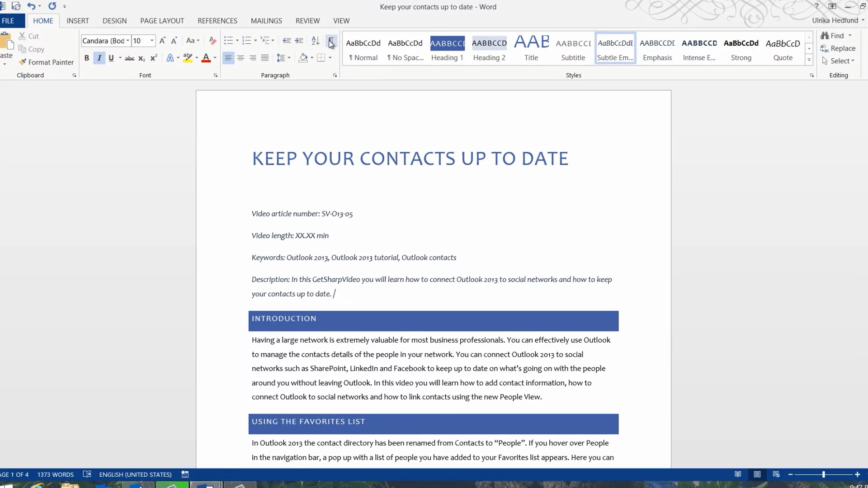Toggle Show/Hide paragraph marks
This screenshot has height=488, width=868.
coord(331,41)
